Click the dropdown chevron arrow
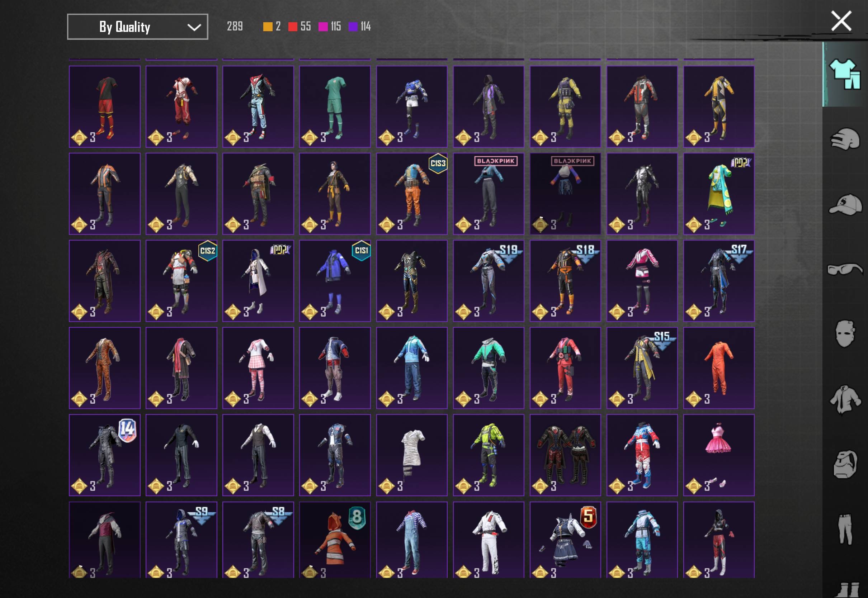 194,27
